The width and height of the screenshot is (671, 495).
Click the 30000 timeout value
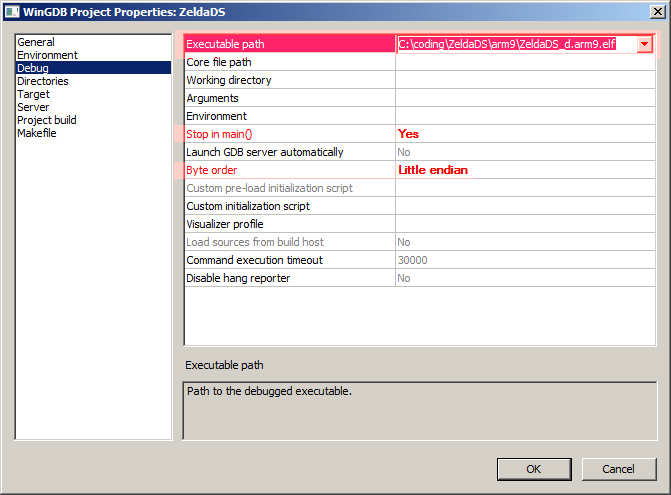tap(526, 260)
